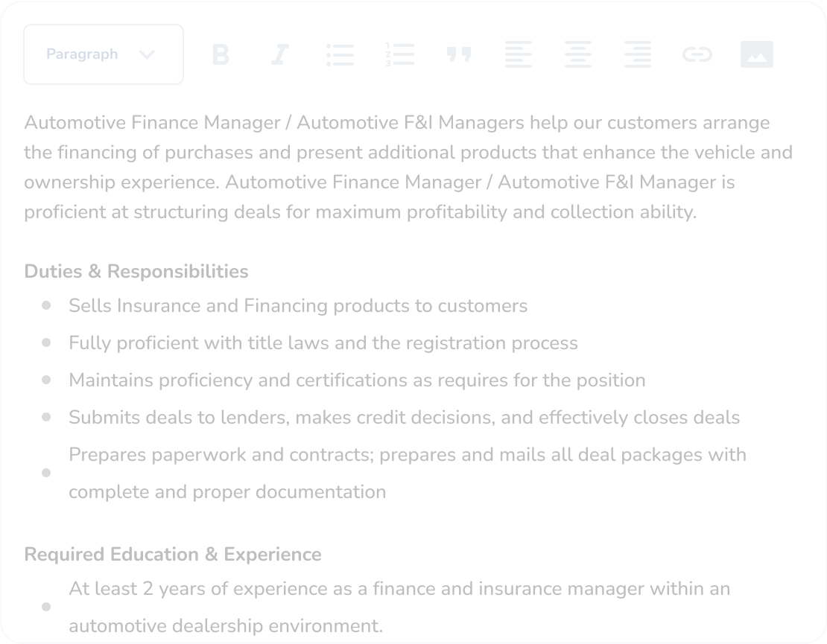Click the 'Fully proficient with title laws' line
This screenshot has width=827, height=644.
(323, 343)
